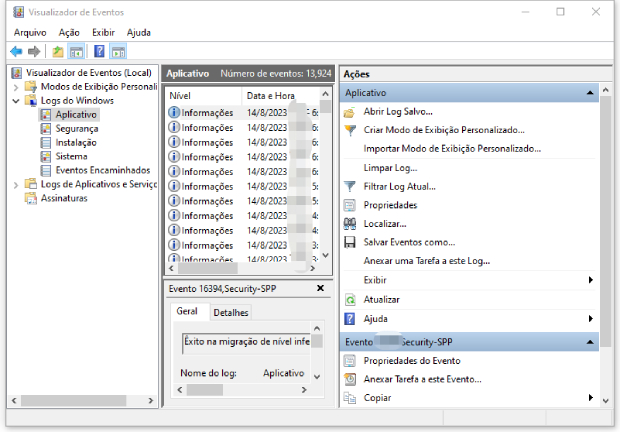Click the back arrow toolbar icon

click(x=16, y=51)
